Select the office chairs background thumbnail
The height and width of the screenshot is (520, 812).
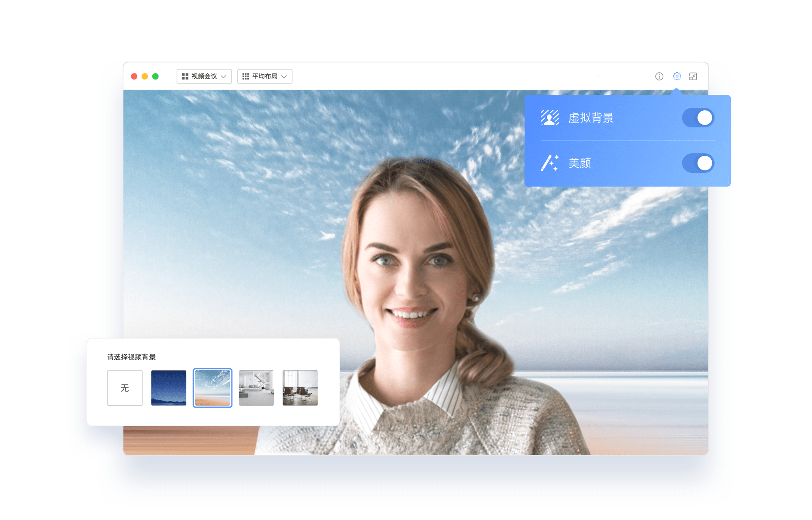(x=300, y=388)
